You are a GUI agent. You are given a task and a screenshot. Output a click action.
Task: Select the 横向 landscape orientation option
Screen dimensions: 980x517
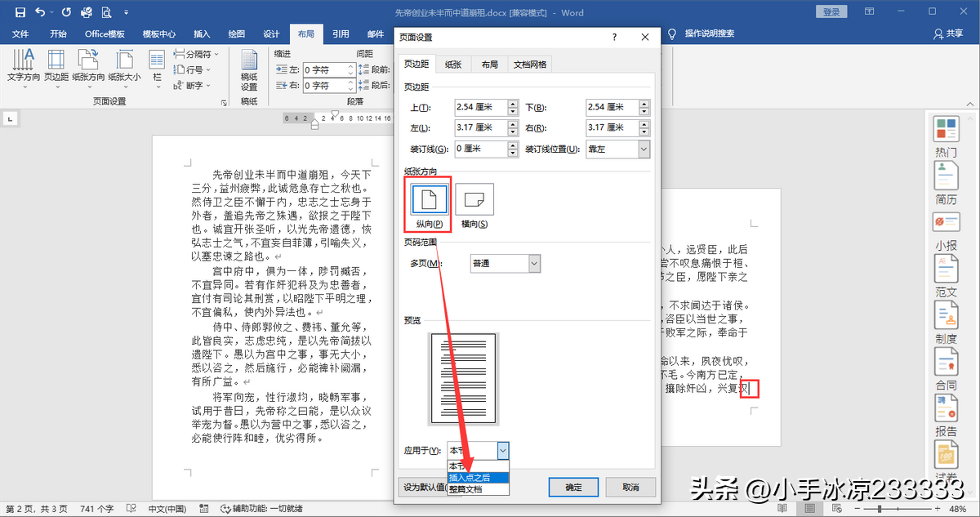[474, 198]
